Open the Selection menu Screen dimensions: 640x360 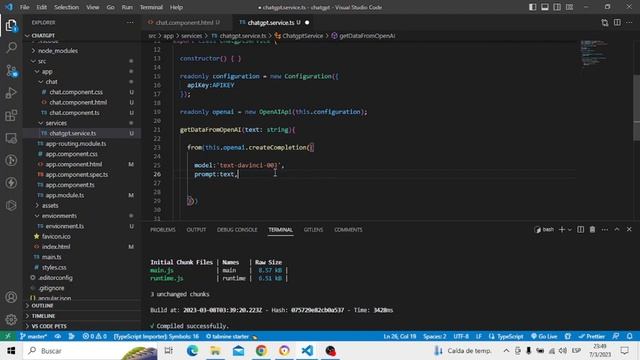pos(67,7)
